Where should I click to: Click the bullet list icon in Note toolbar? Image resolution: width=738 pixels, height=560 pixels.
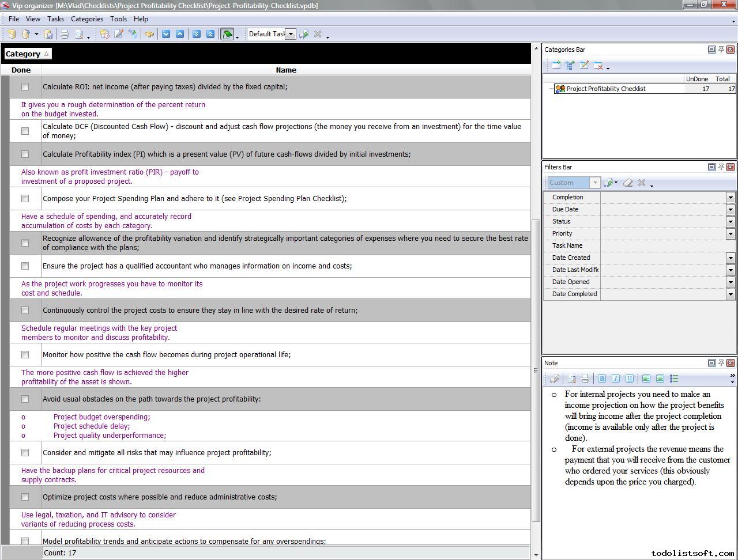[x=674, y=379]
